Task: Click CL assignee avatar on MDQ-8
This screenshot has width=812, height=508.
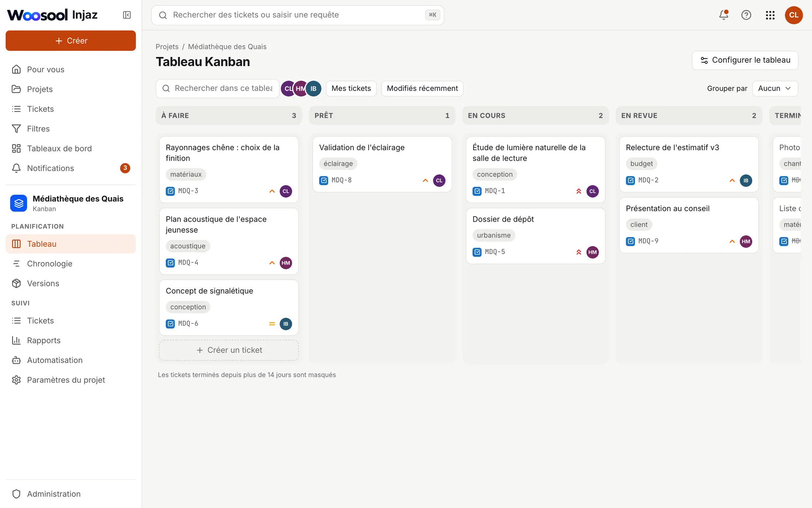Action: 439,180
